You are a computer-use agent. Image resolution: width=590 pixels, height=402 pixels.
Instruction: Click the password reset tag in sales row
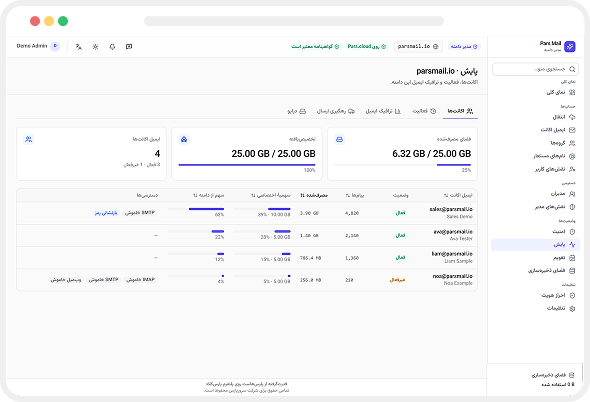tap(106, 213)
